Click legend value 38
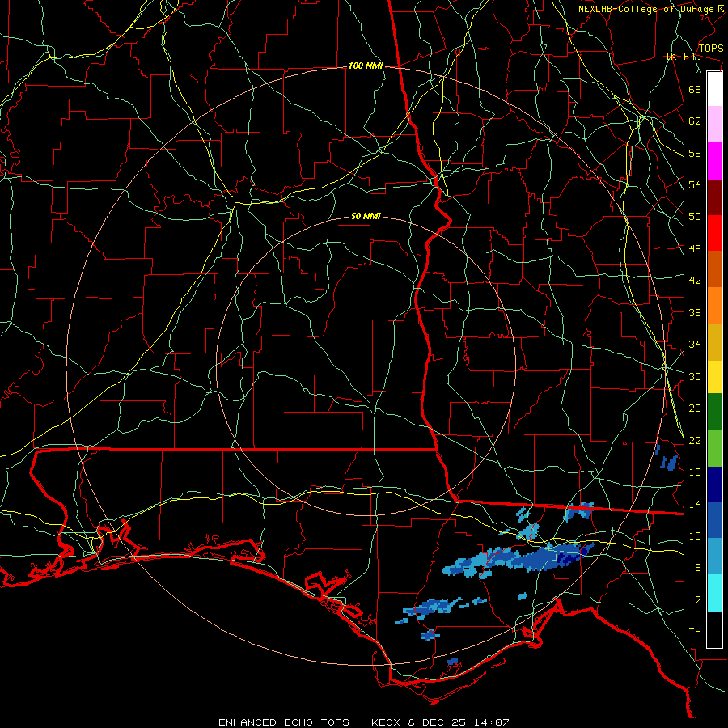This screenshot has width=728, height=728. point(695,312)
